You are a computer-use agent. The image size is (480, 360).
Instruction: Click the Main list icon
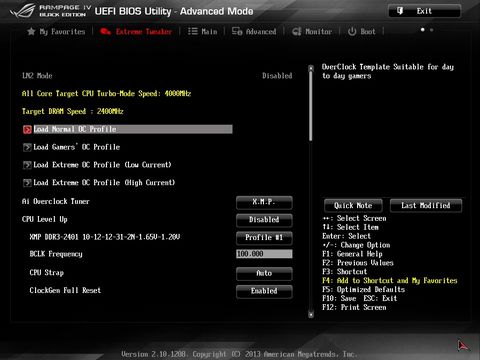click(193, 31)
